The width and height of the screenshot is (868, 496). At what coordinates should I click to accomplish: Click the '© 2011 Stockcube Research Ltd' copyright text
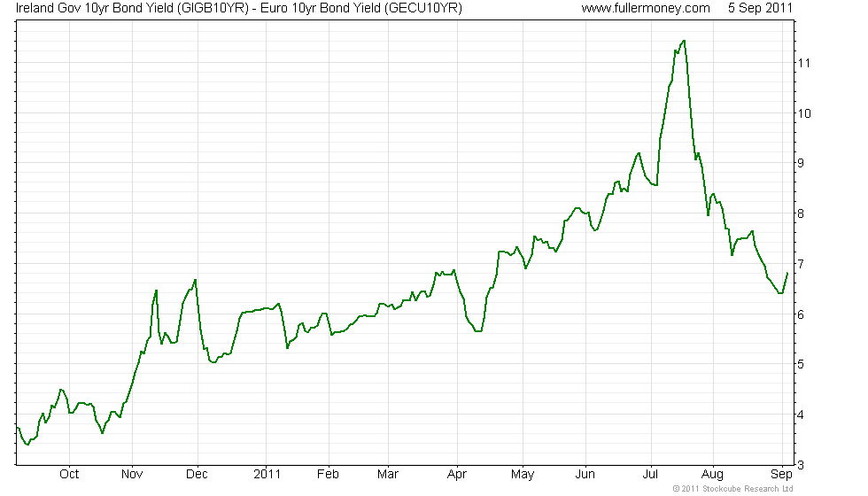click(733, 489)
